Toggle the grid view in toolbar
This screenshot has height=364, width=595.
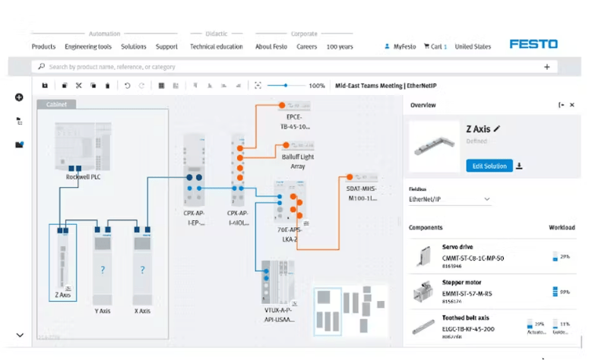(x=161, y=86)
